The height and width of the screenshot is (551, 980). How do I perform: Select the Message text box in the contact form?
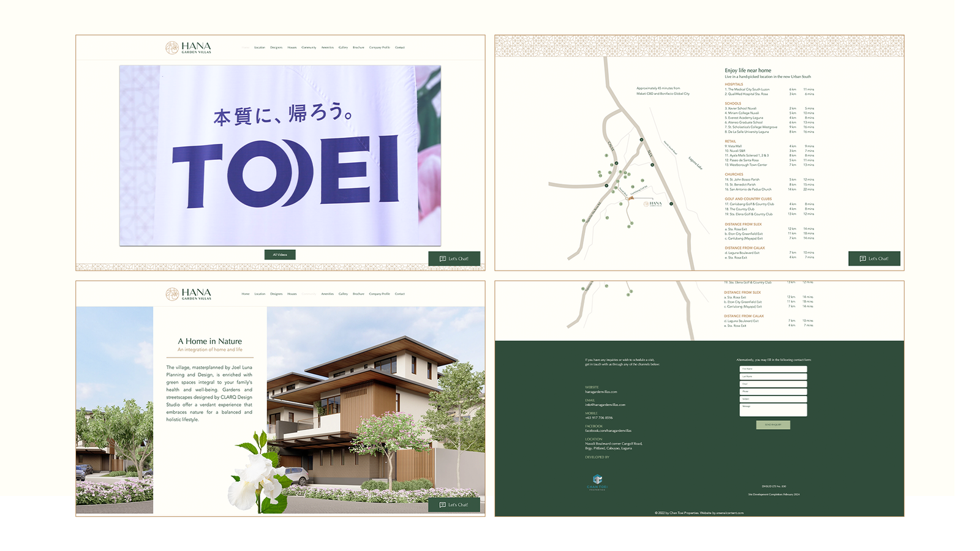click(773, 409)
